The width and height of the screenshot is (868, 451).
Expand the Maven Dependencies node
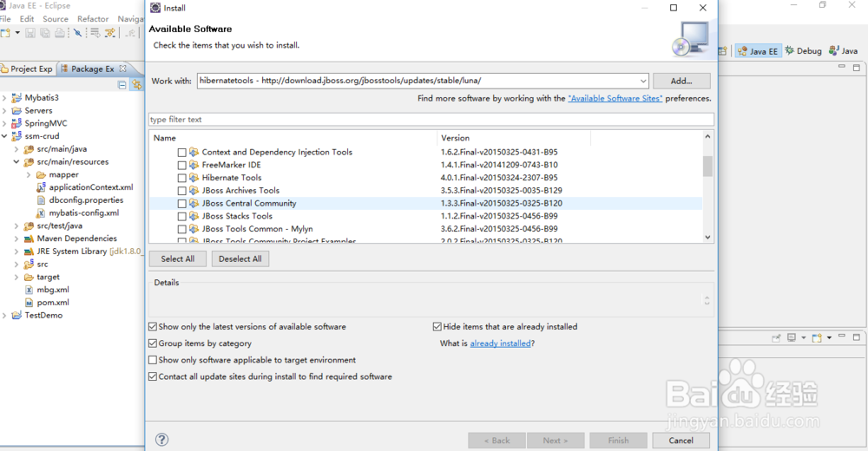coord(16,239)
